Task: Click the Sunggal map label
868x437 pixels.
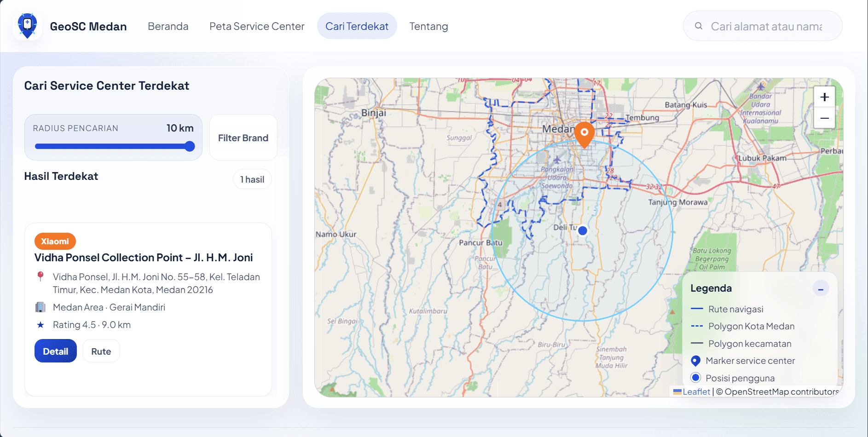Action: coord(459,138)
